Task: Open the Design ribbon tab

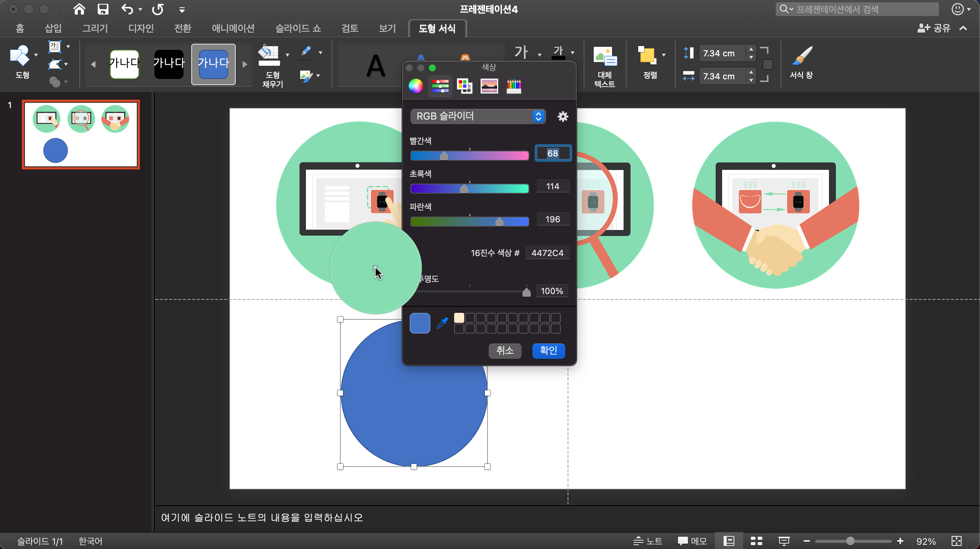Action: tap(141, 28)
